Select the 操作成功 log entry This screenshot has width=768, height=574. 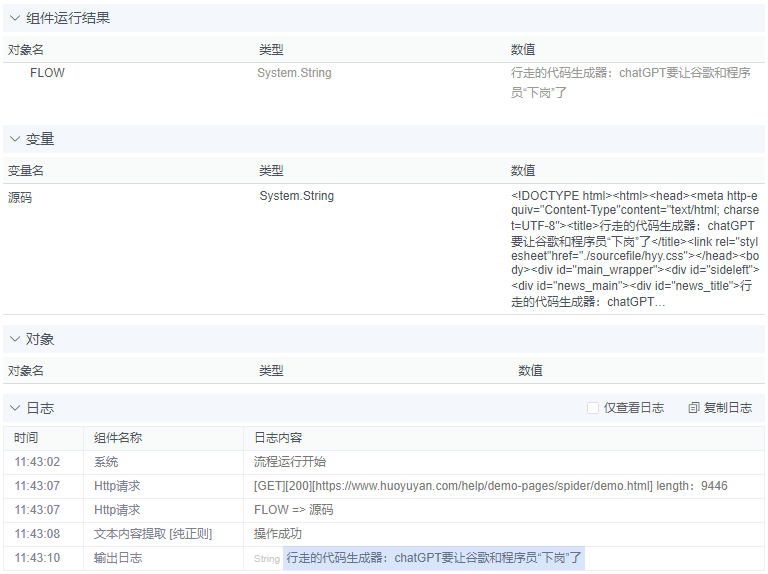[278, 534]
